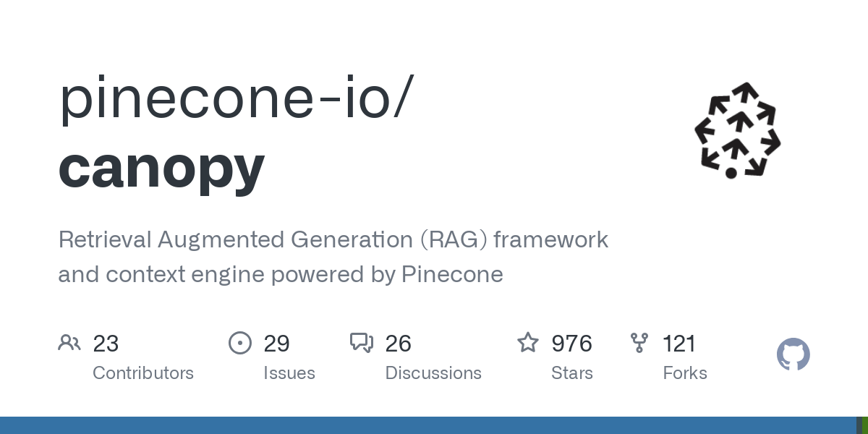Click the Forks branch icon

click(x=639, y=343)
